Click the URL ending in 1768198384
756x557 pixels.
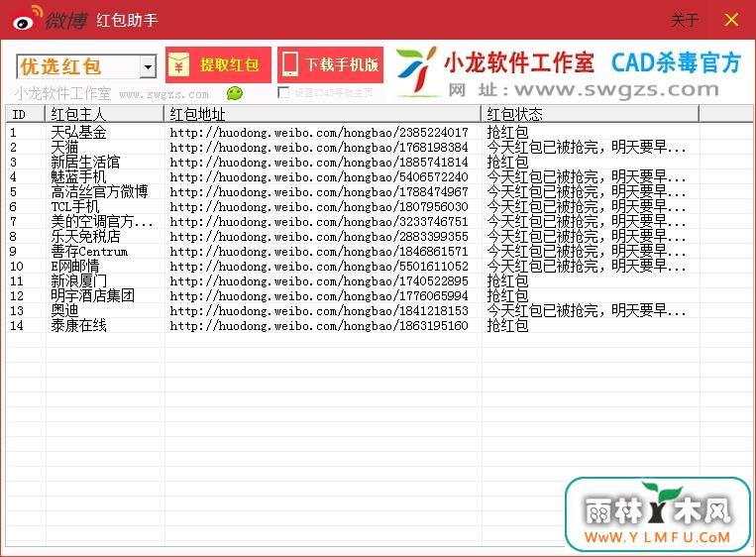[x=319, y=148]
